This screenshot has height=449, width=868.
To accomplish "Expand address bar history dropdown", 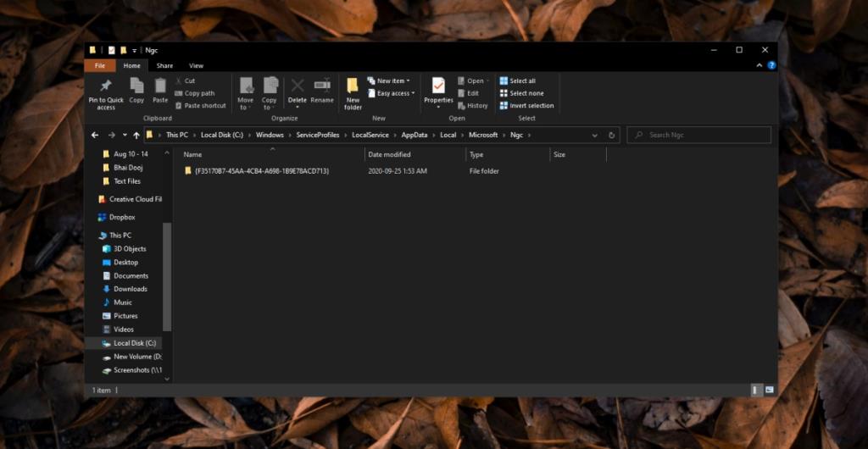I will click(594, 135).
